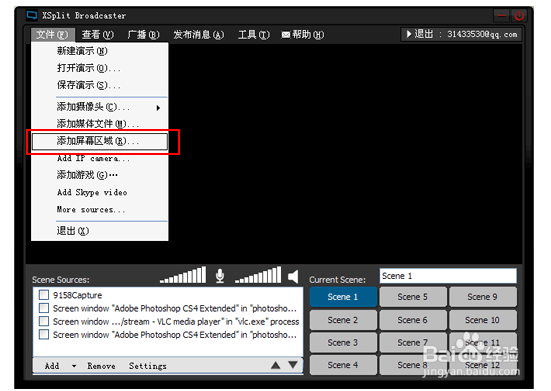Screen dimensions: 551x391
Task: Minimize the XSplit Broadcaster window
Action: coord(502,16)
